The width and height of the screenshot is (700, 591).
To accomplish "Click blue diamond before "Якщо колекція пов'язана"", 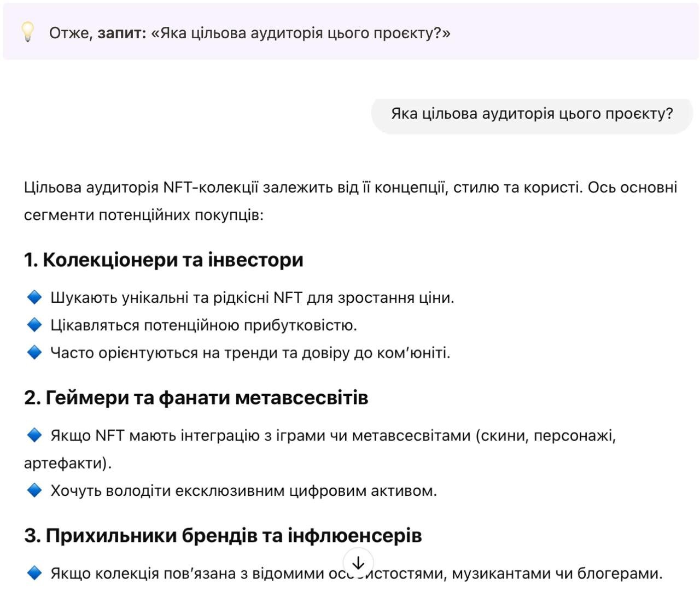I will click(x=34, y=573).
